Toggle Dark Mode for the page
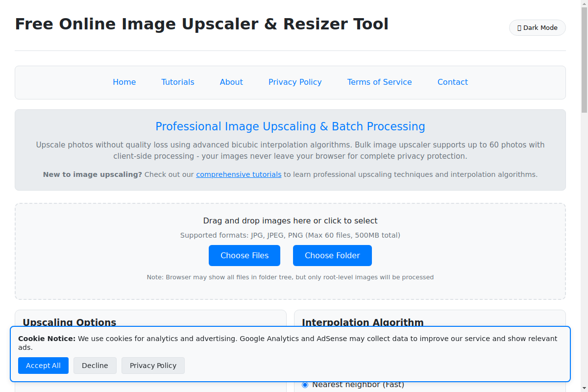588x392 pixels. click(x=537, y=27)
